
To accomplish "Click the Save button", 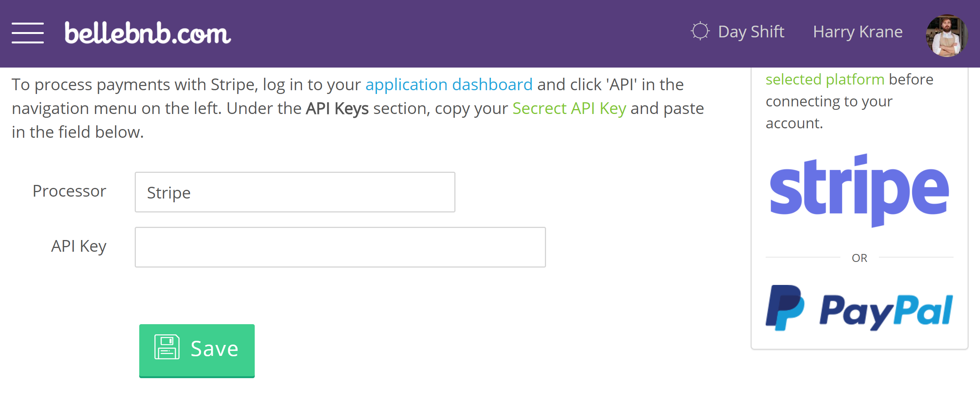I will (197, 351).
